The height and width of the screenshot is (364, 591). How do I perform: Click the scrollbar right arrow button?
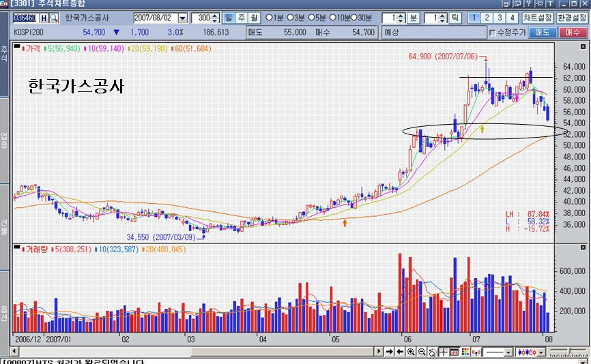pyautogui.click(x=379, y=352)
